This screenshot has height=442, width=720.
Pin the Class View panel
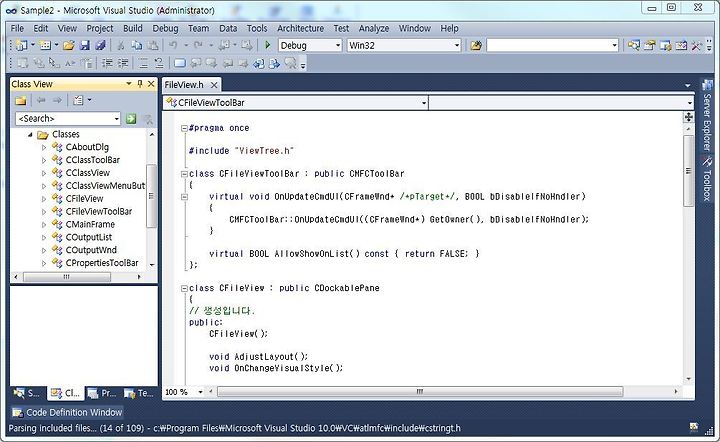(x=140, y=84)
